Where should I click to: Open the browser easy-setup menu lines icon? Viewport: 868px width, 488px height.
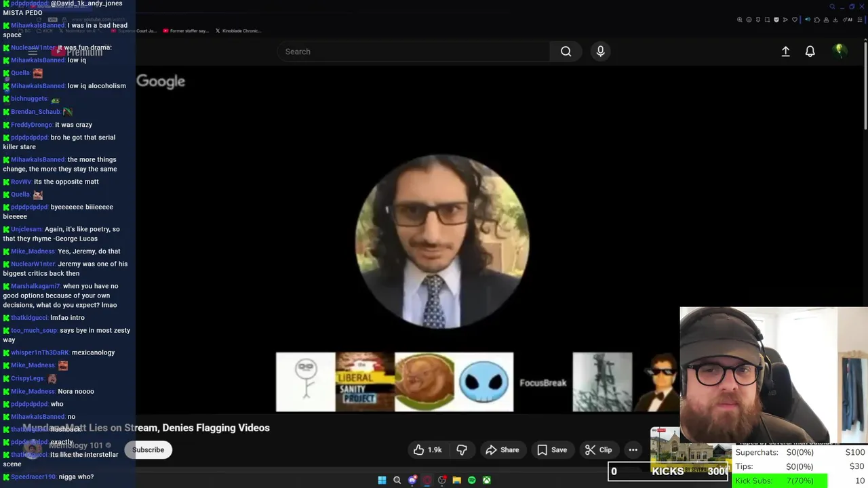tap(859, 20)
